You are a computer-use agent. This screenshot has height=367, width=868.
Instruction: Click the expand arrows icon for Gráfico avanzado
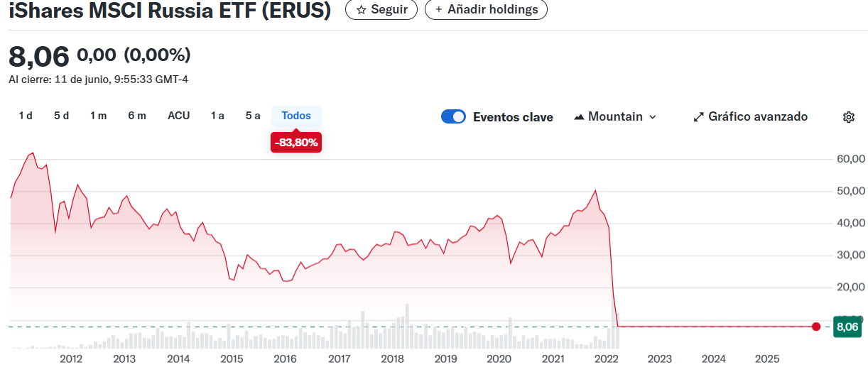pyautogui.click(x=698, y=117)
